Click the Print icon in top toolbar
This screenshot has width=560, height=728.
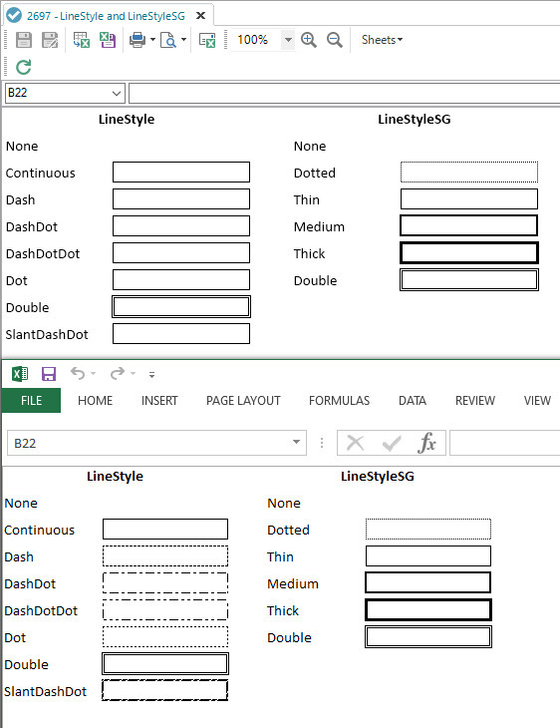click(138, 40)
